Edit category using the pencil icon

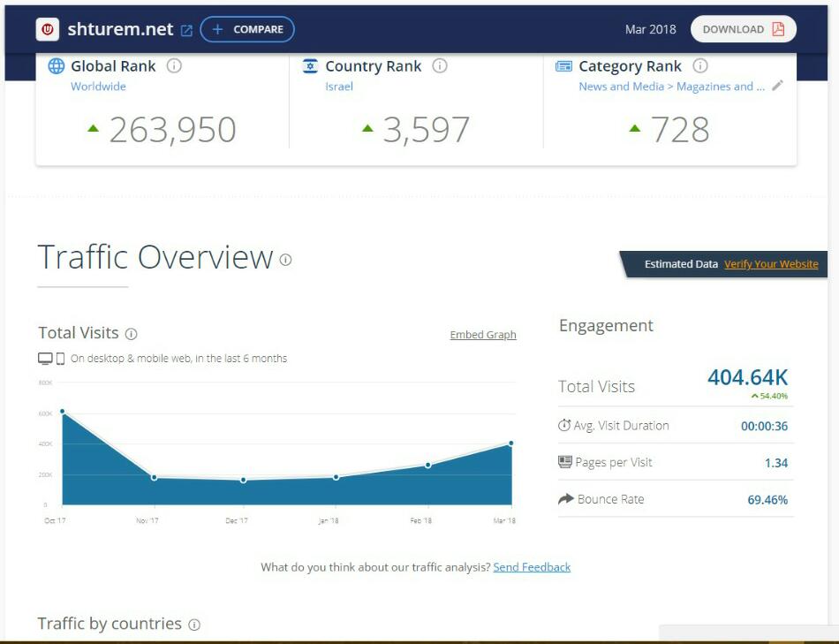click(777, 86)
